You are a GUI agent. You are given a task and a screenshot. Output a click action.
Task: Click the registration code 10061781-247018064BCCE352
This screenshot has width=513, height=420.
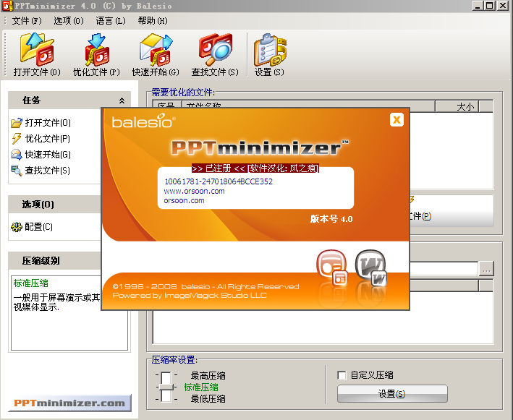coord(219,181)
